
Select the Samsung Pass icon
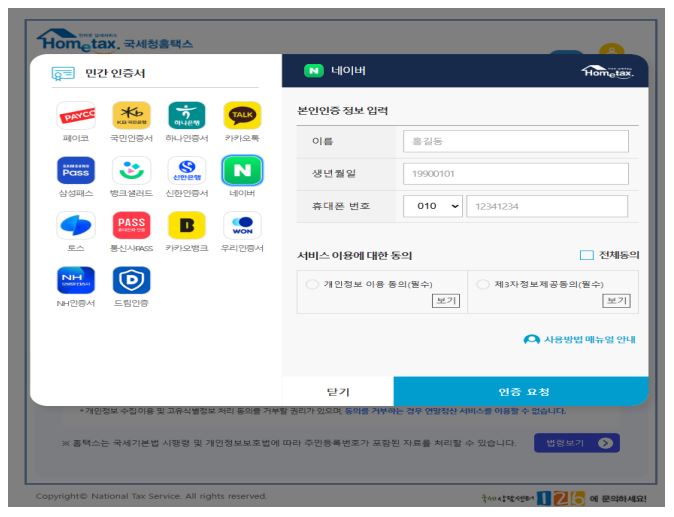pos(76,174)
